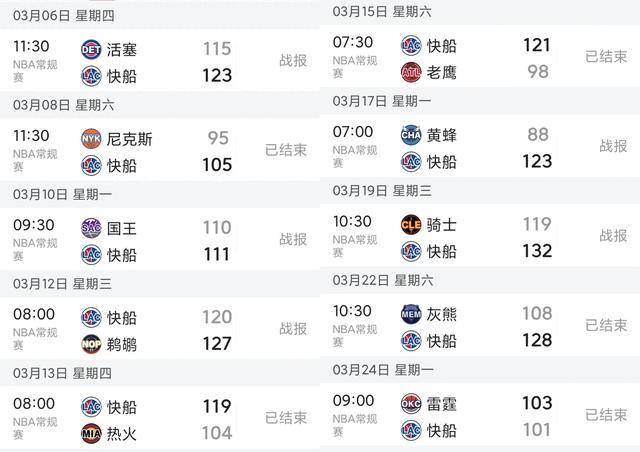Click the Miami Heat team logo

coord(91,433)
